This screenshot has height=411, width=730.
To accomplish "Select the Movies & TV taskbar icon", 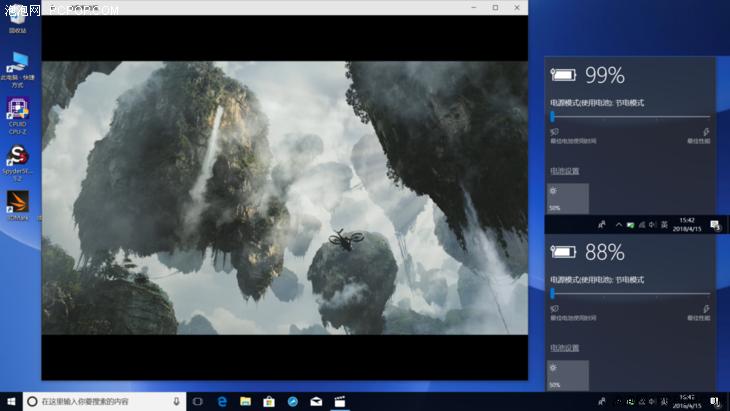I will [340, 401].
